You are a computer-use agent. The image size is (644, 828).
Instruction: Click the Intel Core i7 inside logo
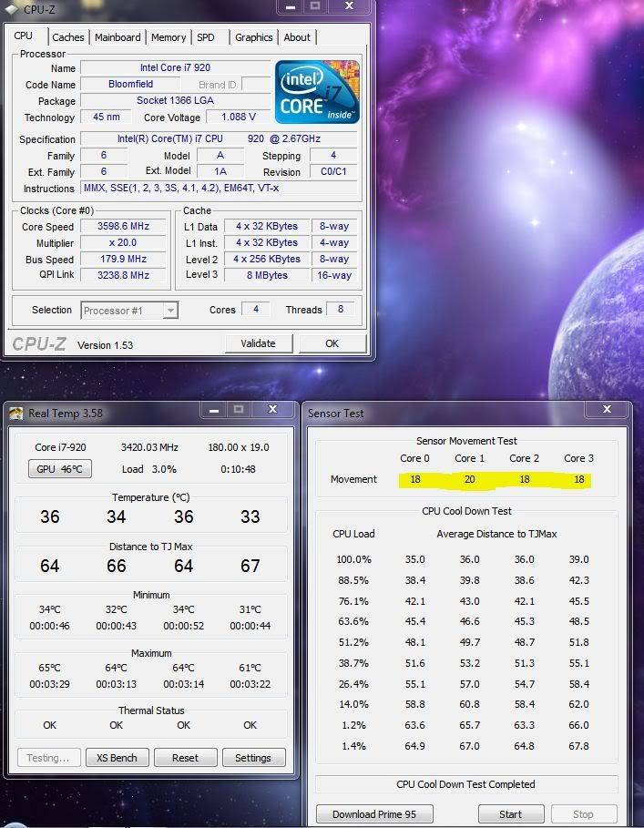point(317,92)
